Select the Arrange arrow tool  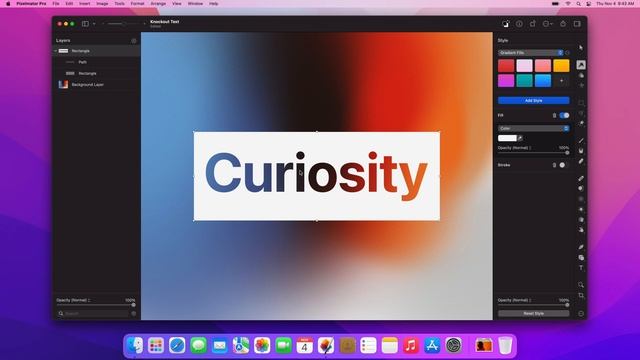[x=581, y=48]
